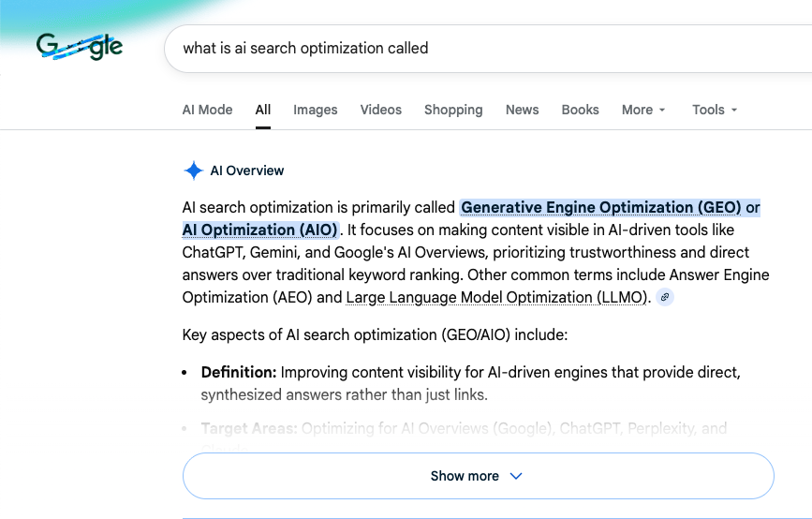Viewport: 812px width, 519px height.
Task: Open the Books tab
Action: pyautogui.click(x=580, y=110)
